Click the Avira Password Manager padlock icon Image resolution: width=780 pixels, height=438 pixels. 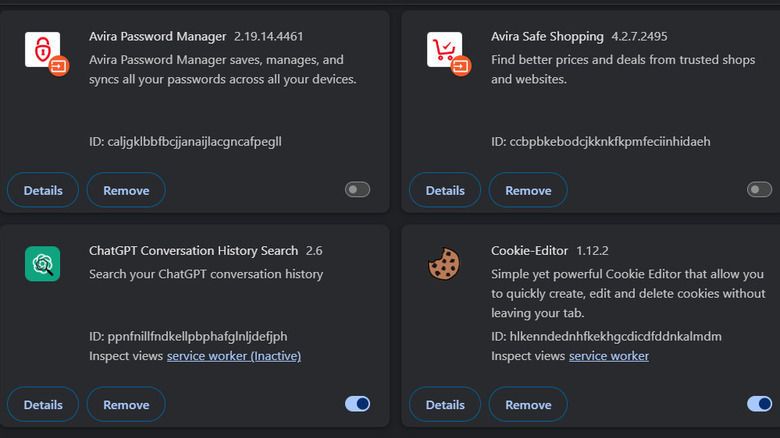click(41, 49)
